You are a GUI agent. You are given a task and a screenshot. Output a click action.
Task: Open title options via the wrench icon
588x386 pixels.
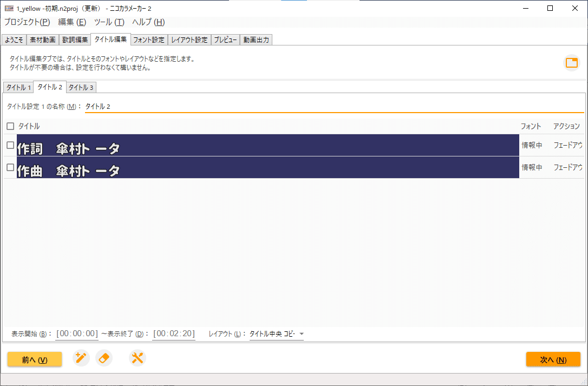pyautogui.click(x=138, y=358)
